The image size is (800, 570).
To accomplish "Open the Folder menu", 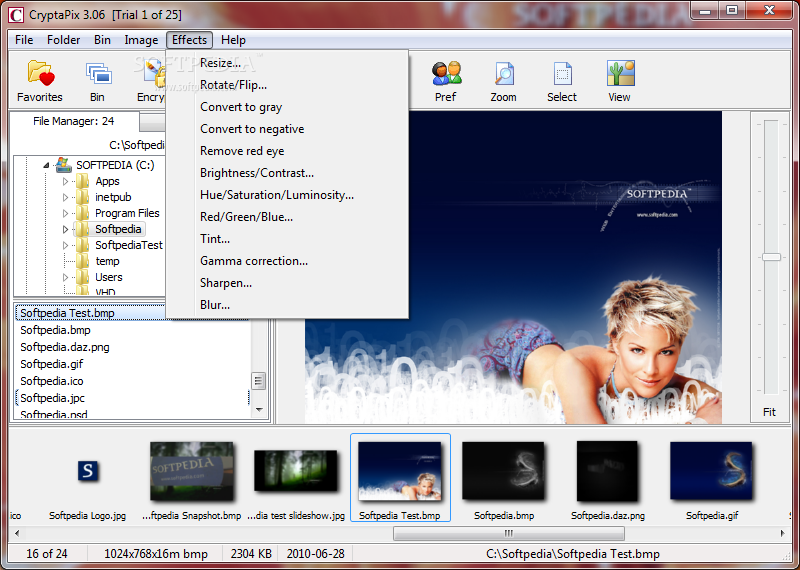I will click(63, 40).
